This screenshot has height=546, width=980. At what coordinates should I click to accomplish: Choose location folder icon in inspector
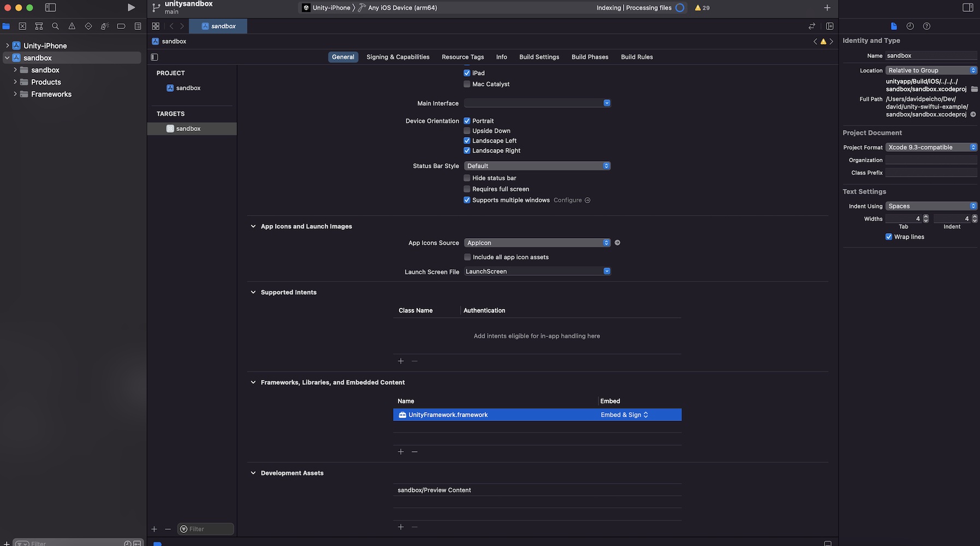[x=974, y=89]
